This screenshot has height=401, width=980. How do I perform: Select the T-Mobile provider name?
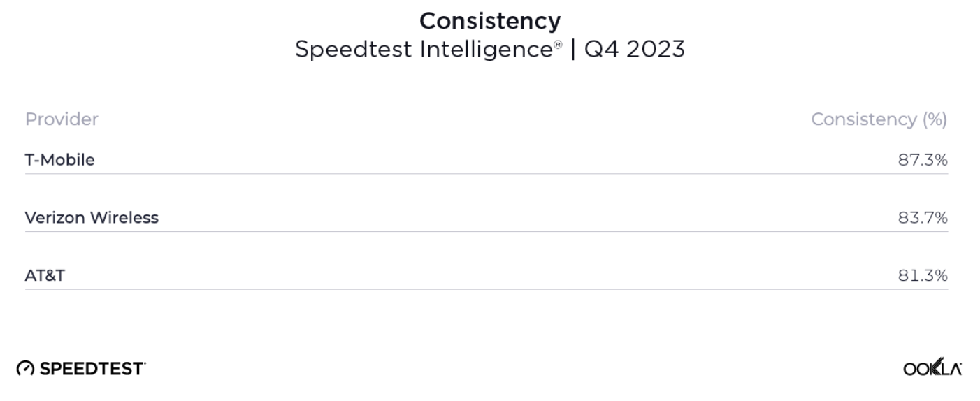pyautogui.click(x=60, y=160)
